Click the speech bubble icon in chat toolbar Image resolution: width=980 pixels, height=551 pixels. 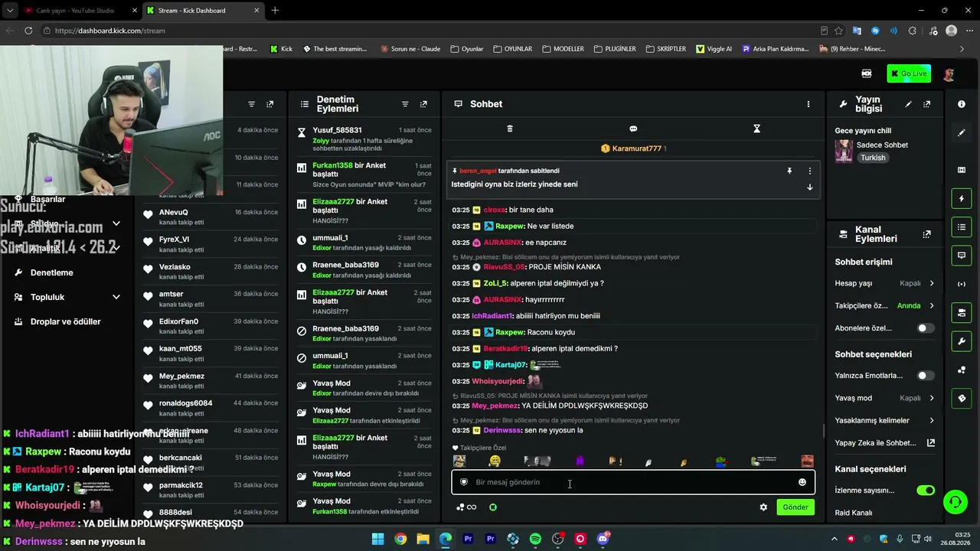pos(633,129)
